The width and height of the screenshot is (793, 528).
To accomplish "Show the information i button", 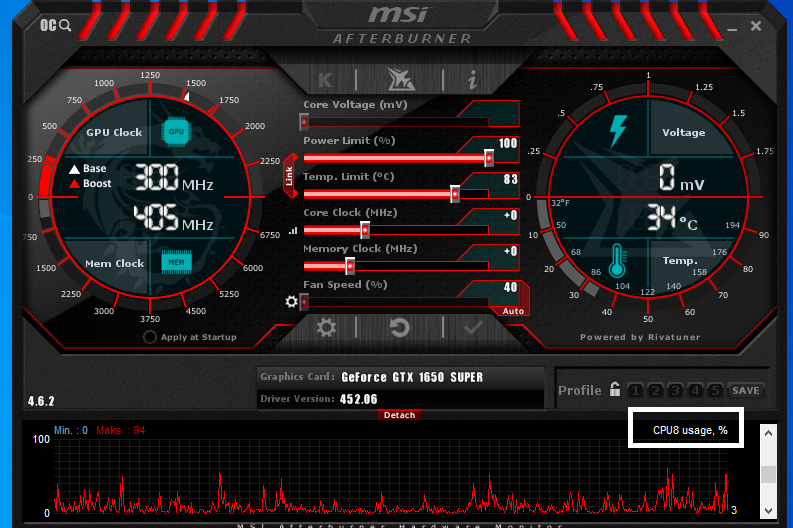I will coord(472,80).
